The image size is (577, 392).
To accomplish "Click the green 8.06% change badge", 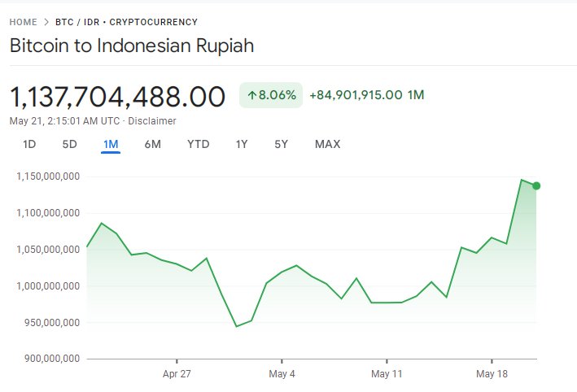I will click(271, 95).
